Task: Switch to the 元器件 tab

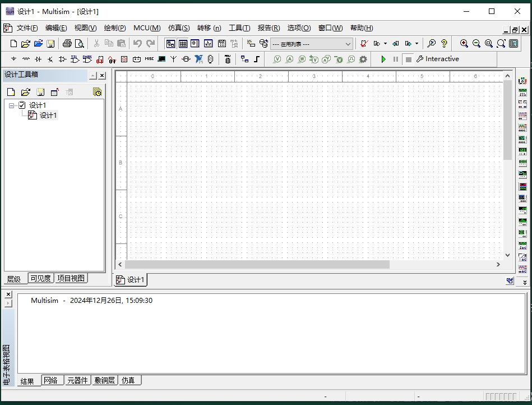Action: click(x=77, y=380)
